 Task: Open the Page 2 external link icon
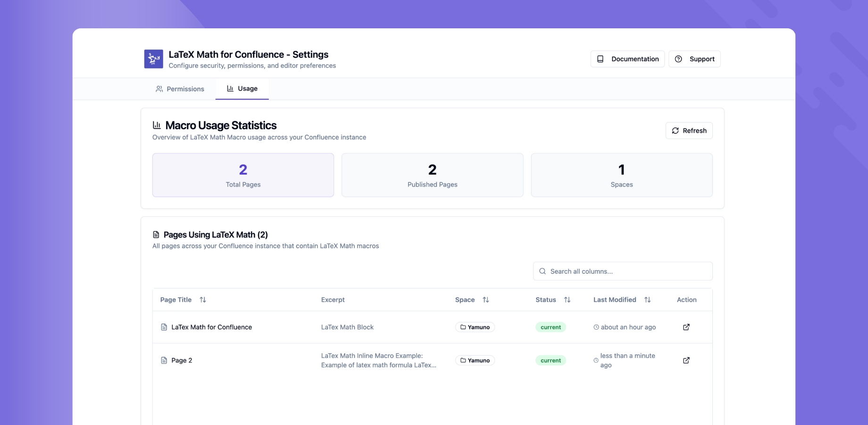tap(686, 360)
